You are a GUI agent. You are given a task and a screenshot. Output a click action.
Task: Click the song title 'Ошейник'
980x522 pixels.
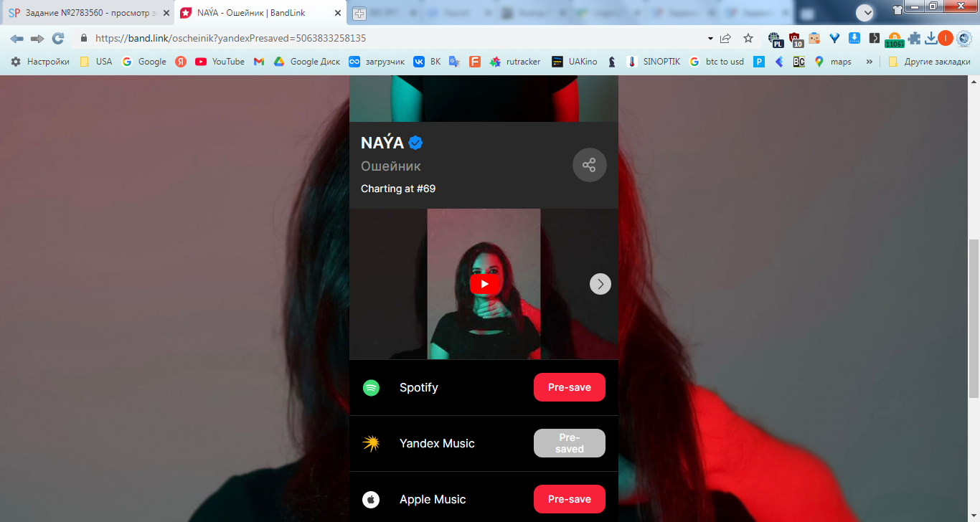391,166
